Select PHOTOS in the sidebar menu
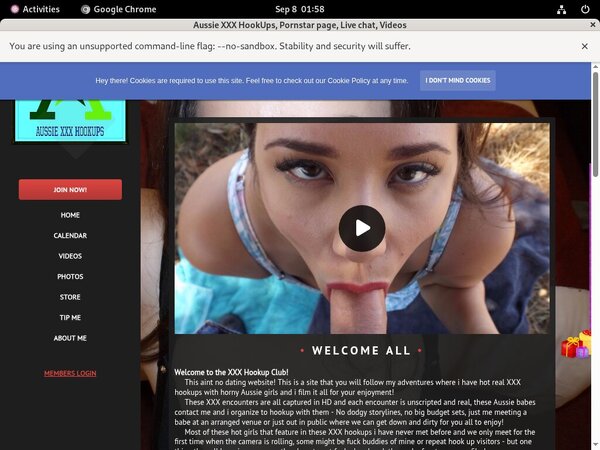Image resolution: width=600 pixels, height=450 pixels. tap(70, 277)
